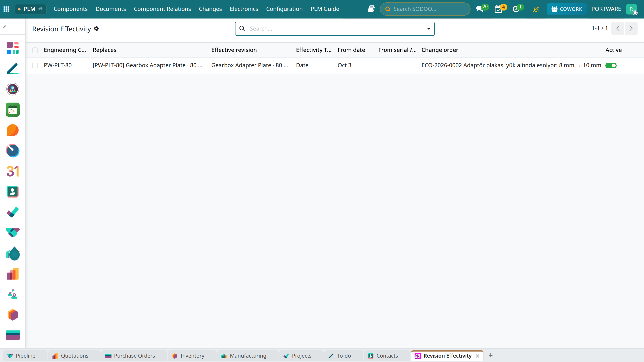
Task: Click the 1-1 / 1 pager counter
Action: [x=600, y=28]
